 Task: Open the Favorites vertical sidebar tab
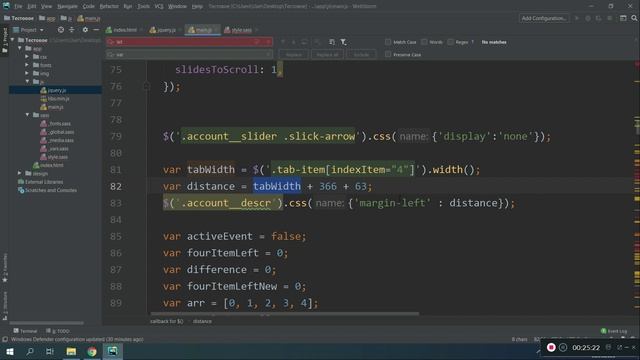[4, 267]
